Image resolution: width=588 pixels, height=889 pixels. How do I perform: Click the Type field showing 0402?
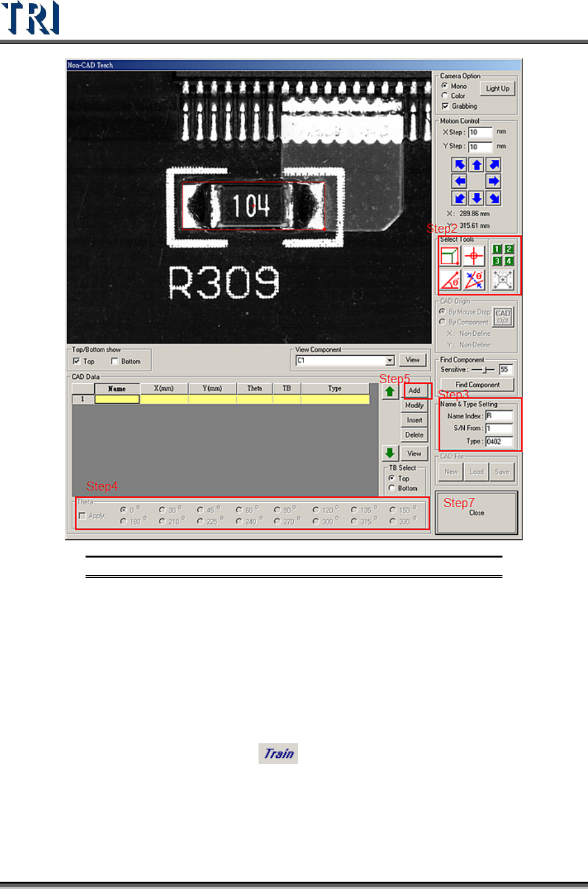(x=499, y=441)
